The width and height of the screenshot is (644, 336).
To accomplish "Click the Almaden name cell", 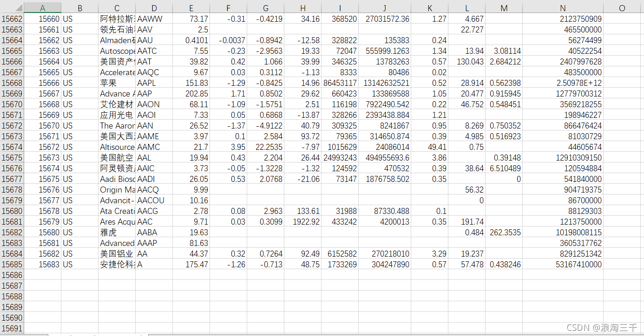I will pos(117,40).
